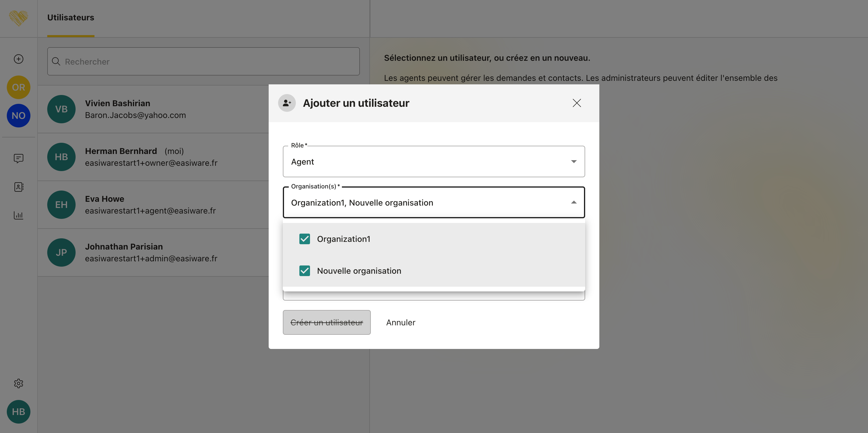
Task: Collapse the Organisation(s) dropdown arrow
Action: click(x=573, y=202)
